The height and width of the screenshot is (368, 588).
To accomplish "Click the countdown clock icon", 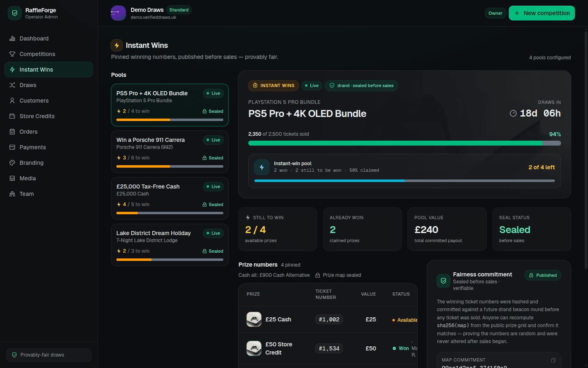I will pyautogui.click(x=513, y=113).
